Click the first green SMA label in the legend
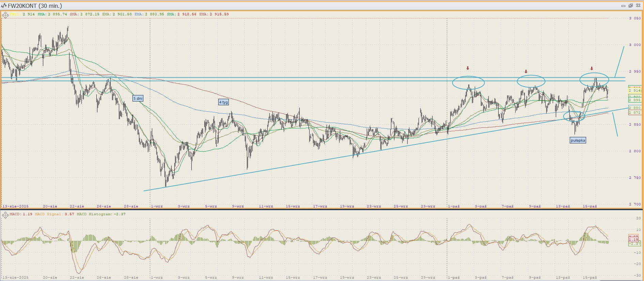The image size is (644, 281). 42,14
